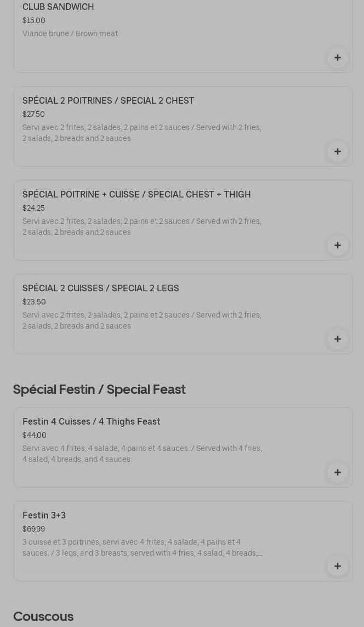Add Festin 3+3 using plus icon
The image size is (364, 627).
[x=337, y=566]
